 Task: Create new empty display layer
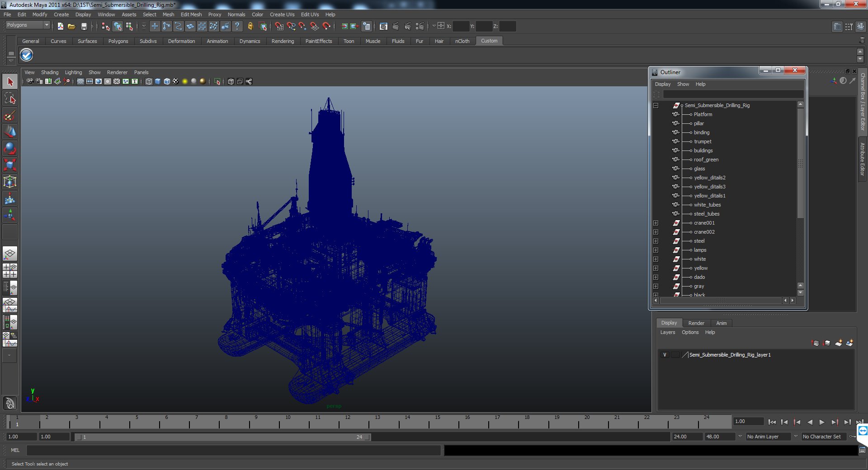[x=838, y=343]
